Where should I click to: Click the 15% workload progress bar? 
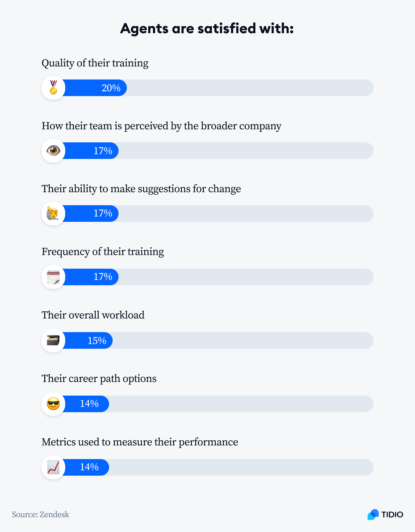(87, 340)
